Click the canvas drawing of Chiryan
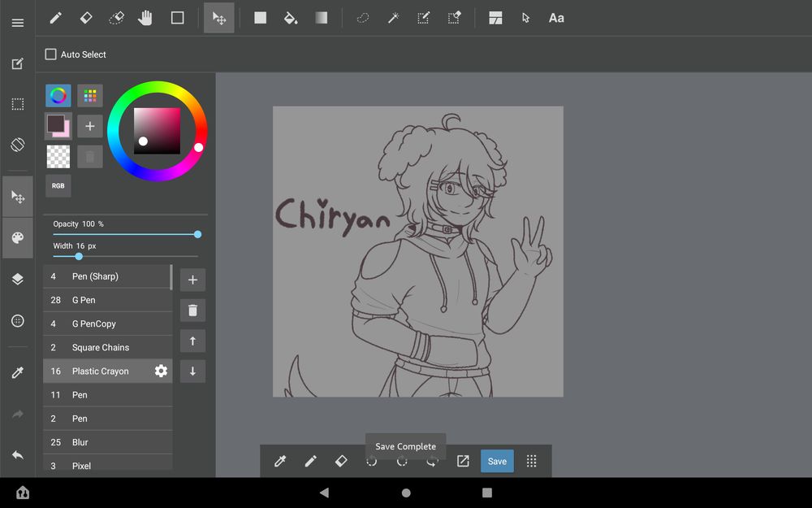Screen dimensions: 812x508 (418, 251)
